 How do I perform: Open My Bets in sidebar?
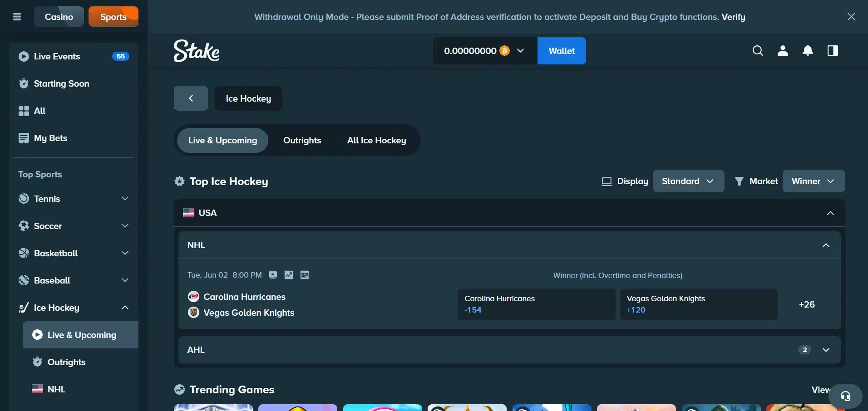click(x=74, y=138)
